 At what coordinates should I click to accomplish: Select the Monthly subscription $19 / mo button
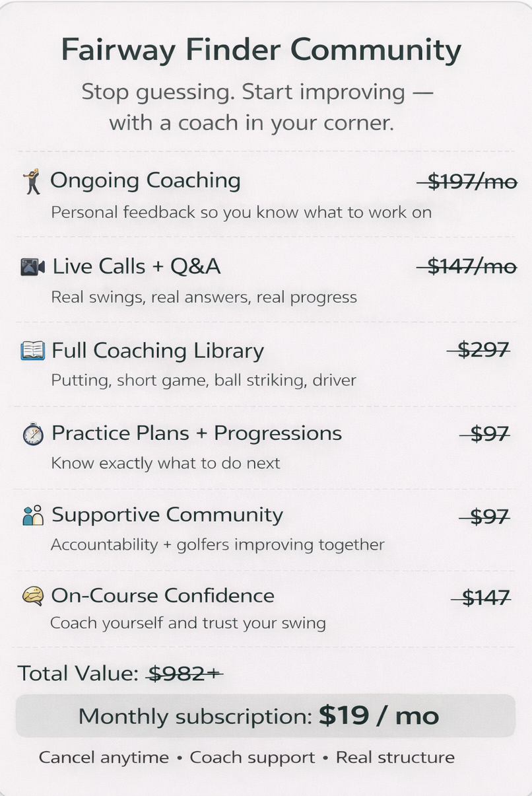(265, 716)
